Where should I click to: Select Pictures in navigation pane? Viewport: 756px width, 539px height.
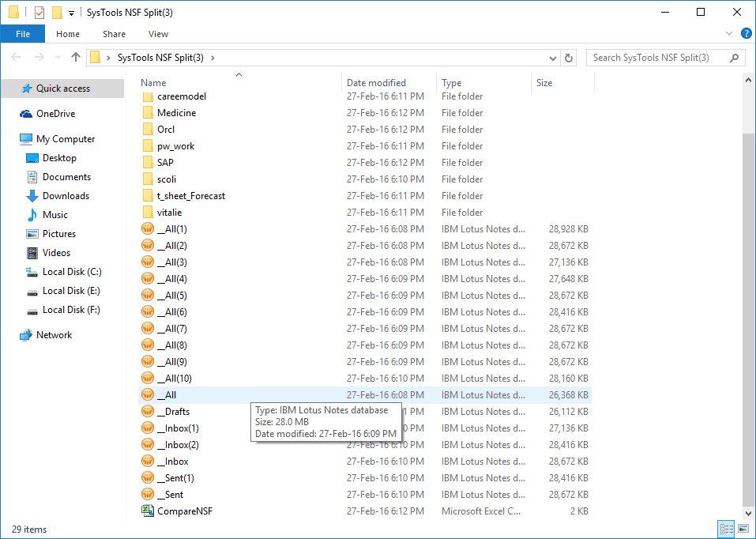(x=58, y=234)
